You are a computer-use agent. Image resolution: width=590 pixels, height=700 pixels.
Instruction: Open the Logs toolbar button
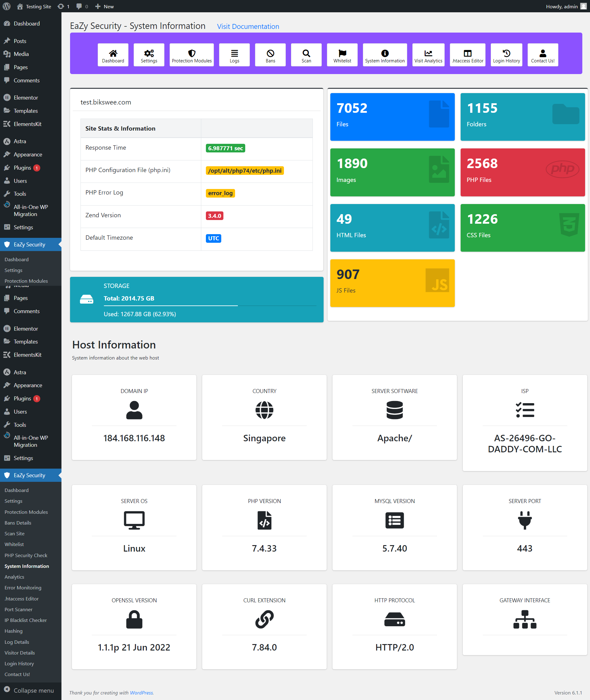point(234,55)
